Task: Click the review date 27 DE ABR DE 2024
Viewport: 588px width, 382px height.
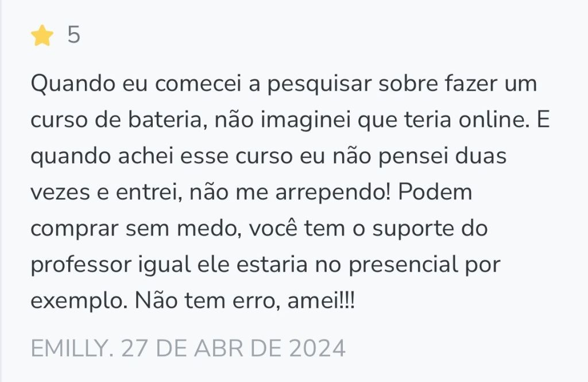Action: [233, 348]
